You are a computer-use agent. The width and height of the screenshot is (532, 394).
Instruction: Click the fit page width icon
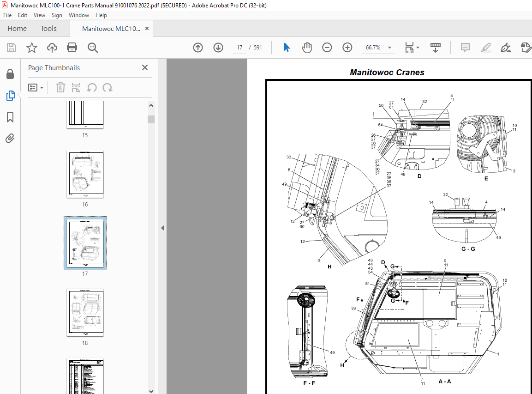[x=410, y=48]
